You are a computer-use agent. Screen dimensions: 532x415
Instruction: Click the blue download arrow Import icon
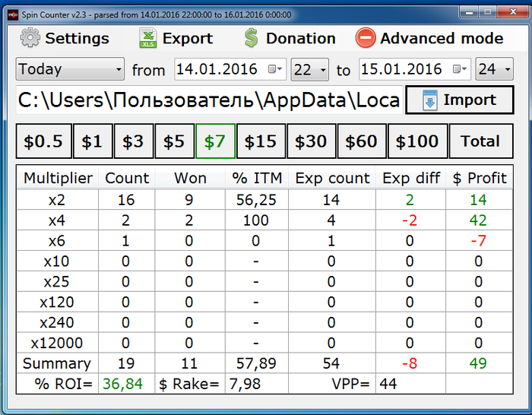[430, 100]
